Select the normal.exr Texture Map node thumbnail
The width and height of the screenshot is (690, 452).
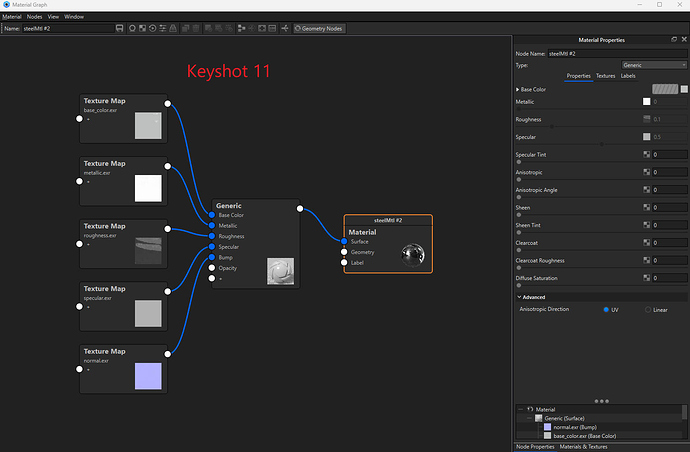click(x=148, y=376)
